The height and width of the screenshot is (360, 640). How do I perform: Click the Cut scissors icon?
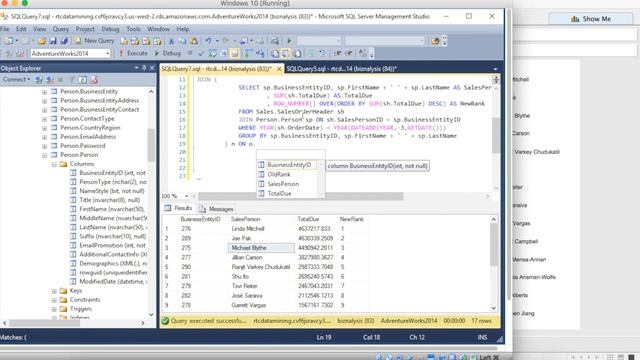(171, 41)
